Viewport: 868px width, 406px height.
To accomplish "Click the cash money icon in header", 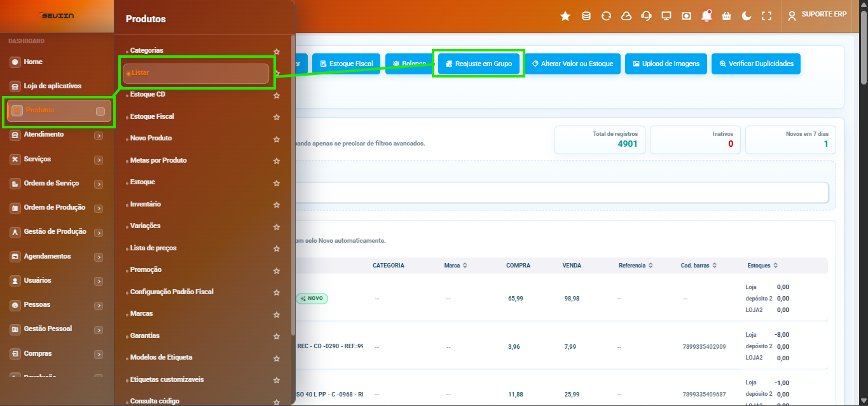I will 686,17.
